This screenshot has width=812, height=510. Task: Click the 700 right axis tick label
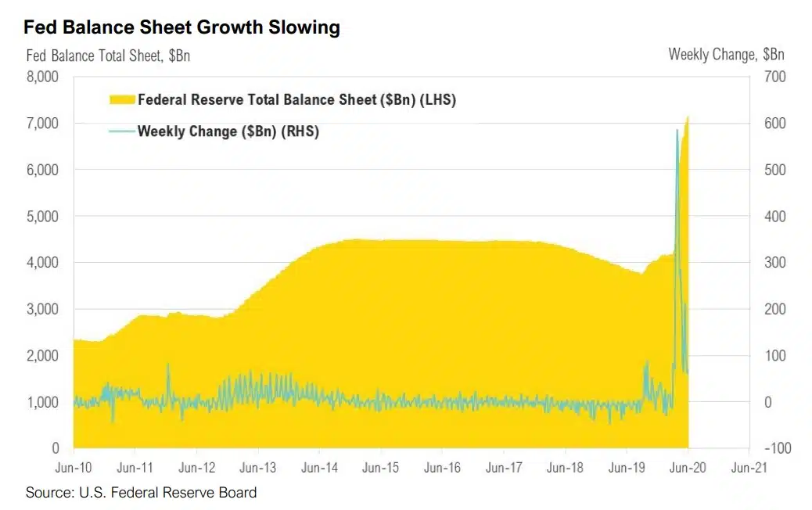775,77
